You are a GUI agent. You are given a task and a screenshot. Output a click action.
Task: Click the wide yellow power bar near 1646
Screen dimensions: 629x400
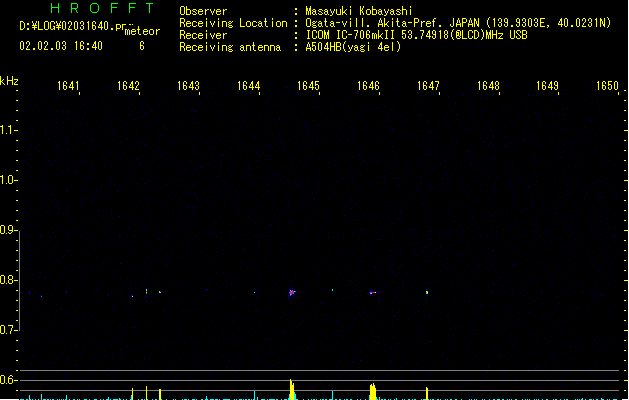(373, 391)
